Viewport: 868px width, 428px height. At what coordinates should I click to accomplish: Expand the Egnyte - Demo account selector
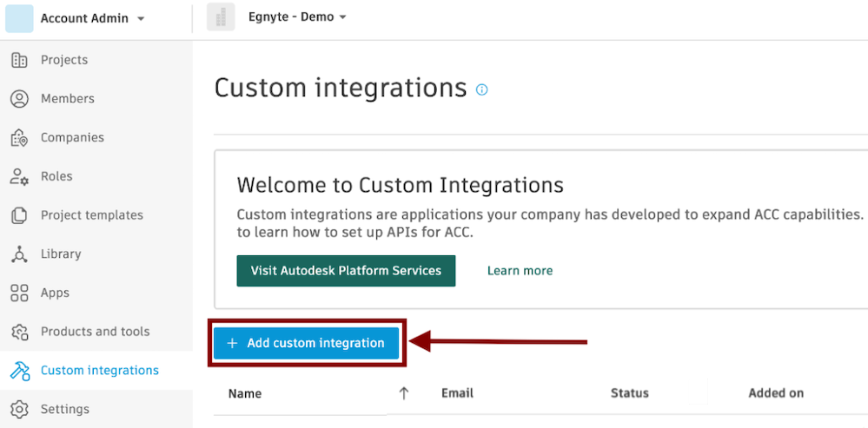pyautogui.click(x=298, y=17)
